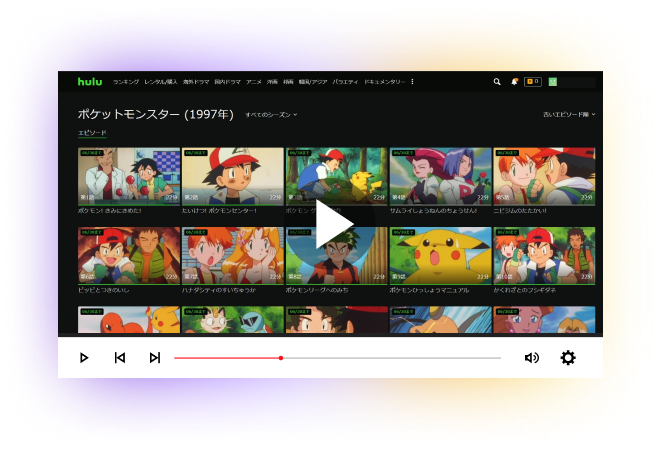Go to the 洋画 category
This screenshot has width=661, height=450.
click(272, 82)
